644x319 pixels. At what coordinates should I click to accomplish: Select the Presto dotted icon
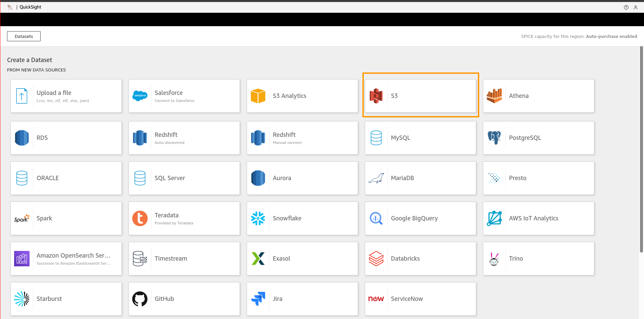click(x=494, y=178)
